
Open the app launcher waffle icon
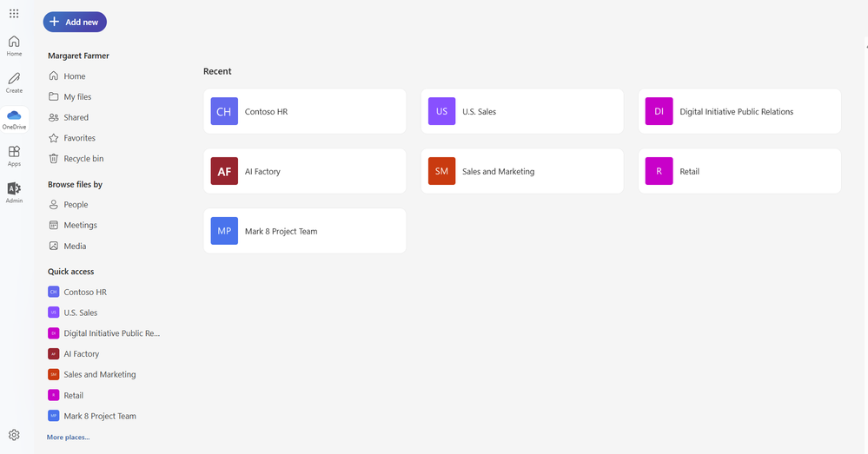tap(14, 13)
